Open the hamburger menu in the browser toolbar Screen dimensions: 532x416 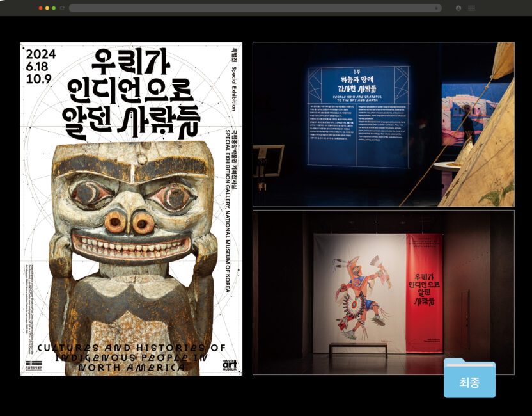pos(471,8)
